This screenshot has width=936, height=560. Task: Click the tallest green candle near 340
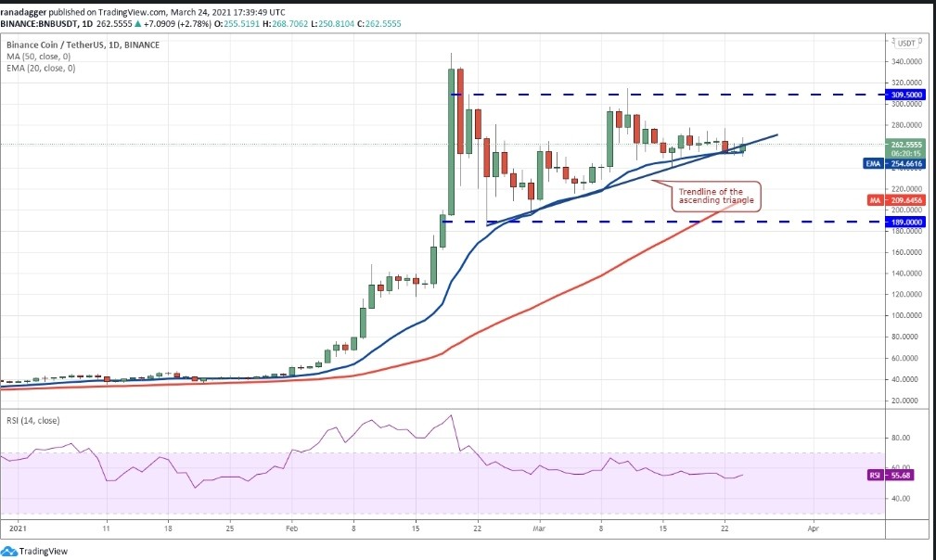tap(451, 141)
